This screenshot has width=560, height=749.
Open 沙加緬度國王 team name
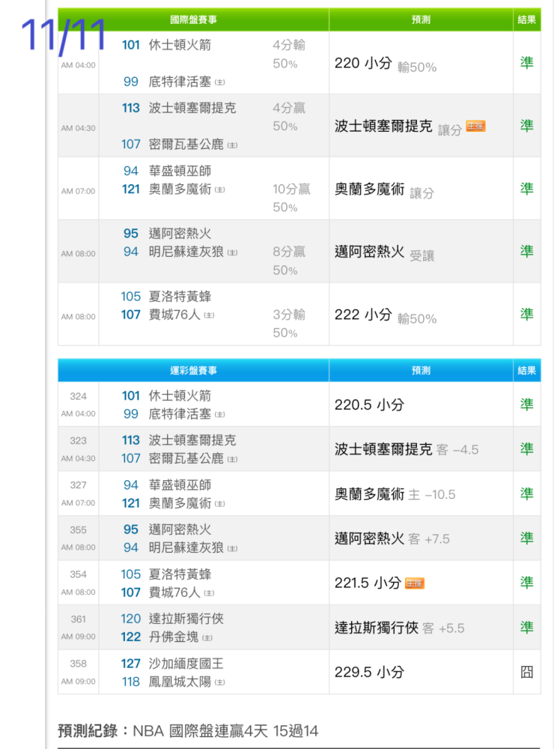(186, 664)
